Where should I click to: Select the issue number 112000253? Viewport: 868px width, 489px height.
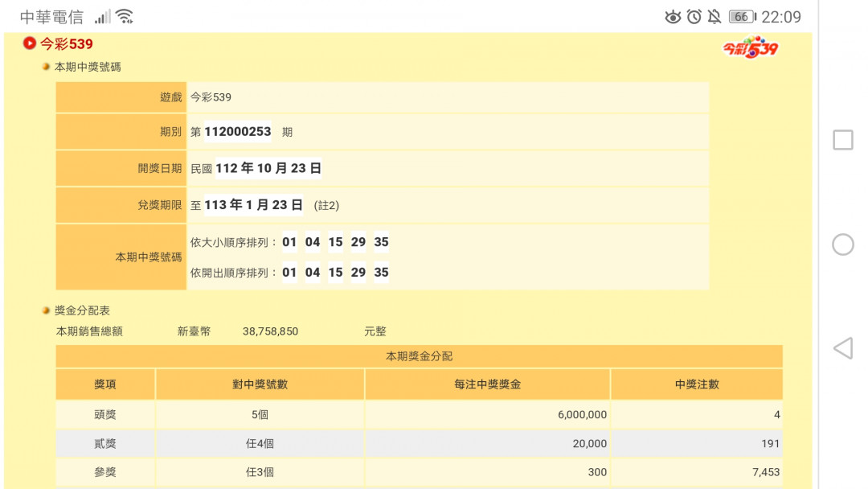pos(238,132)
